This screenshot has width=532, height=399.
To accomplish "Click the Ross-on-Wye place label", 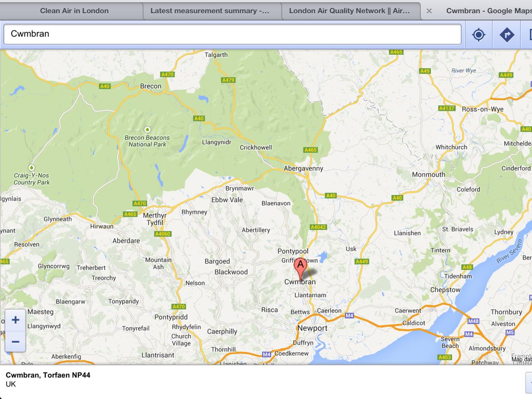I will 482,109.
